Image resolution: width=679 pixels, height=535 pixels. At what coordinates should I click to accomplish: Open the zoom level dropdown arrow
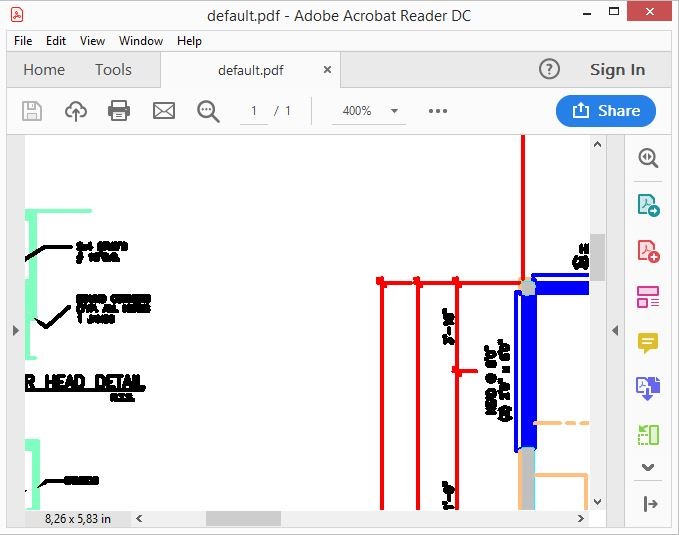pos(394,111)
